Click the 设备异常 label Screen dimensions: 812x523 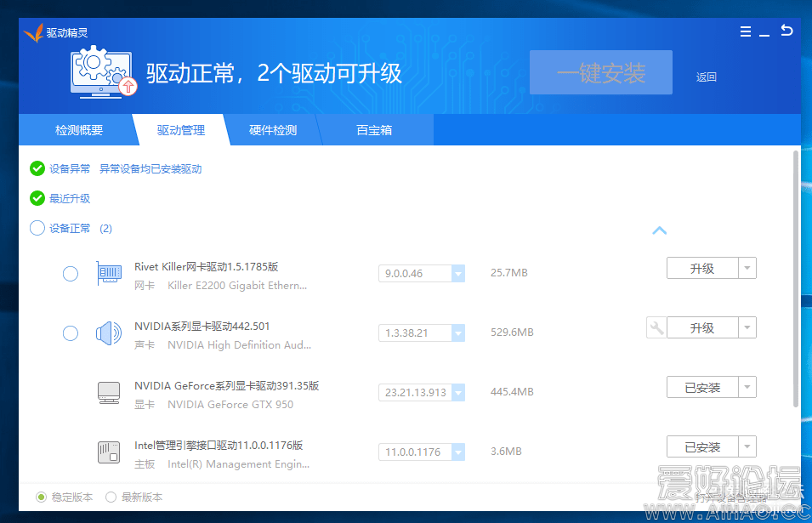[70, 169]
